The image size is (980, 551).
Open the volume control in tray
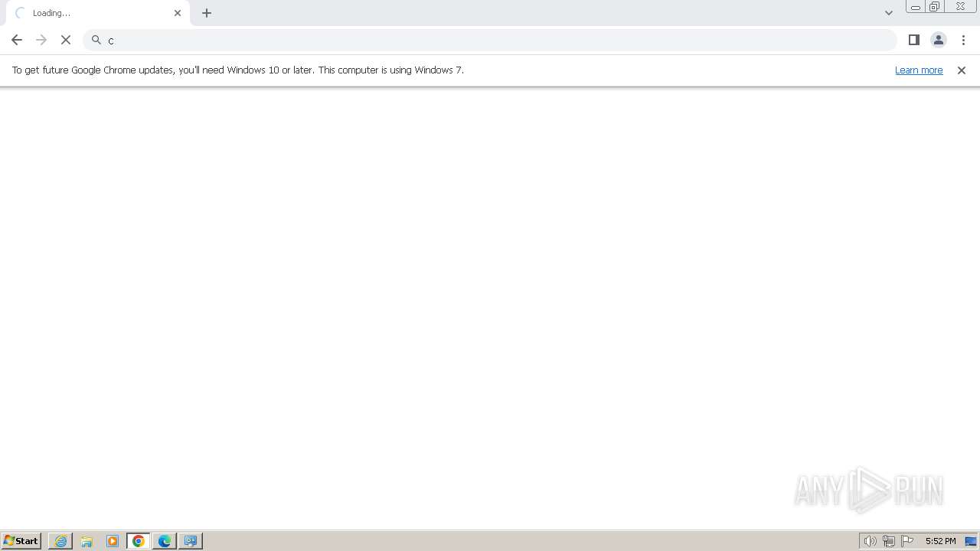[871, 541]
